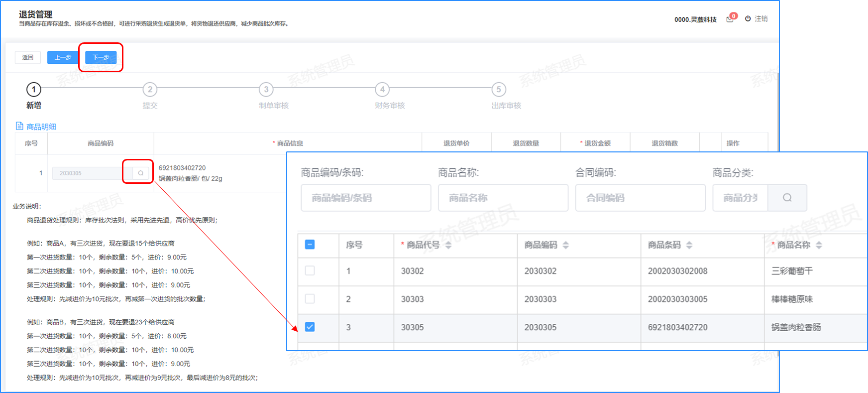The height and width of the screenshot is (393, 868).
Task: Click the 序号 header in the popup table
Action: tap(354, 245)
